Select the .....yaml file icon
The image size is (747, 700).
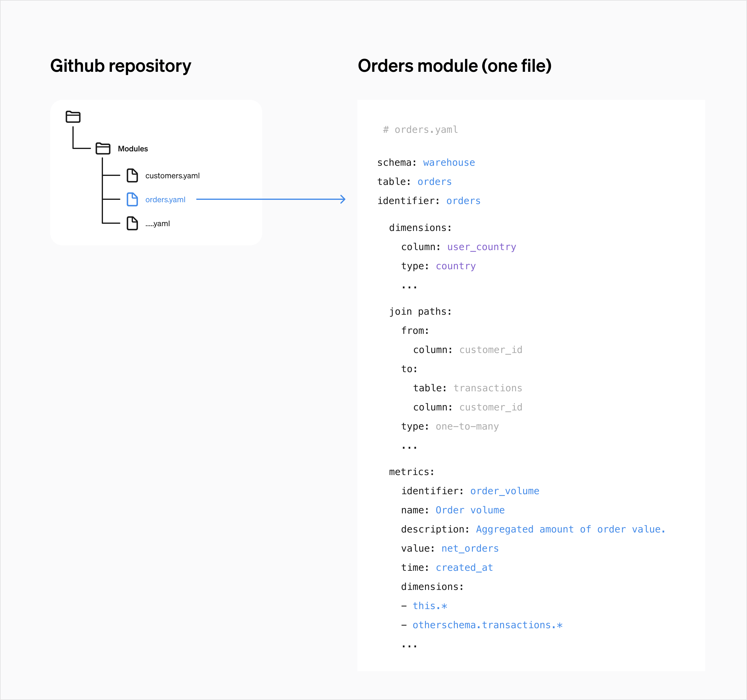tap(132, 223)
